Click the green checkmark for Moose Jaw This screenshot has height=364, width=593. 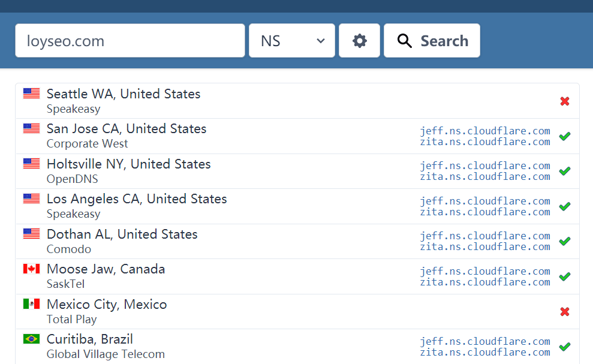564,276
